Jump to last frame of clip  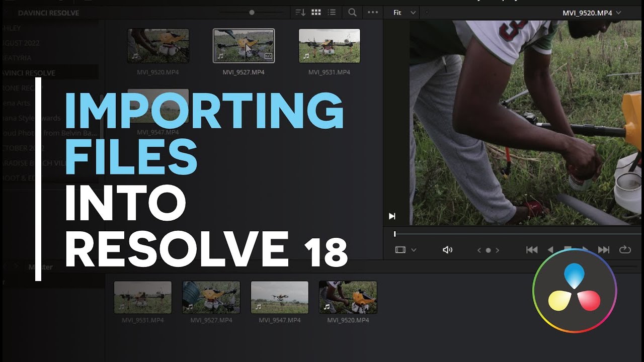click(604, 250)
